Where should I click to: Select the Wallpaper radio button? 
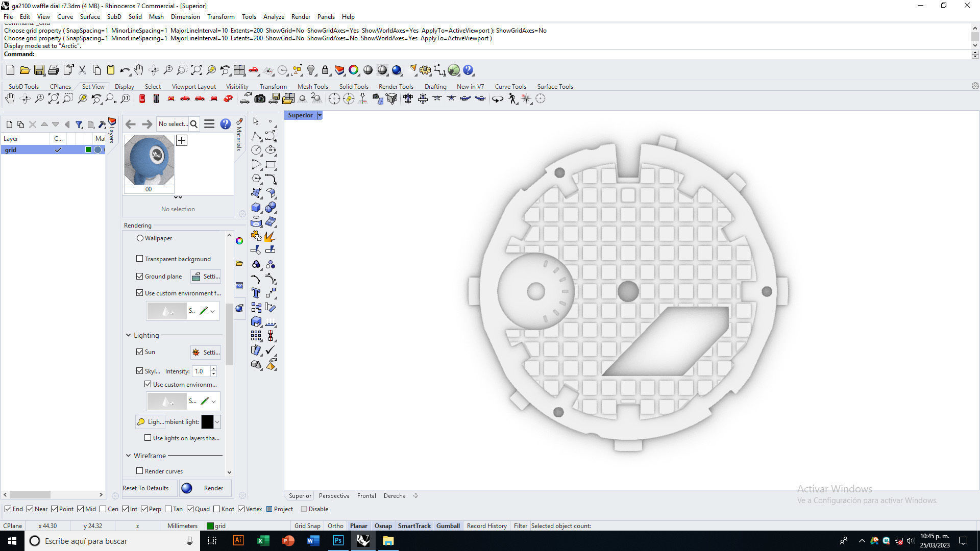pos(140,238)
